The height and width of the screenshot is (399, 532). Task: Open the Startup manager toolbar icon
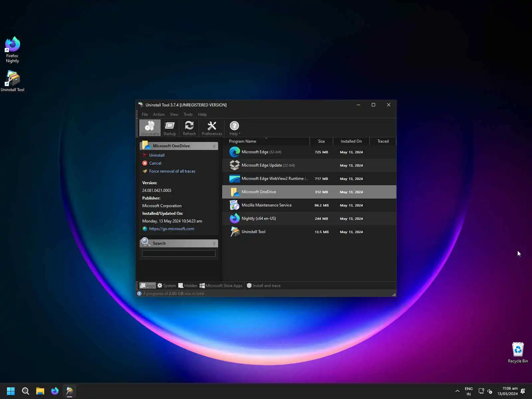click(x=170, y=128)
